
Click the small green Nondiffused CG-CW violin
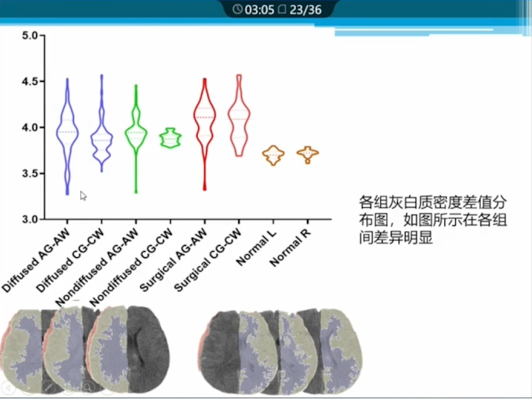170,138
